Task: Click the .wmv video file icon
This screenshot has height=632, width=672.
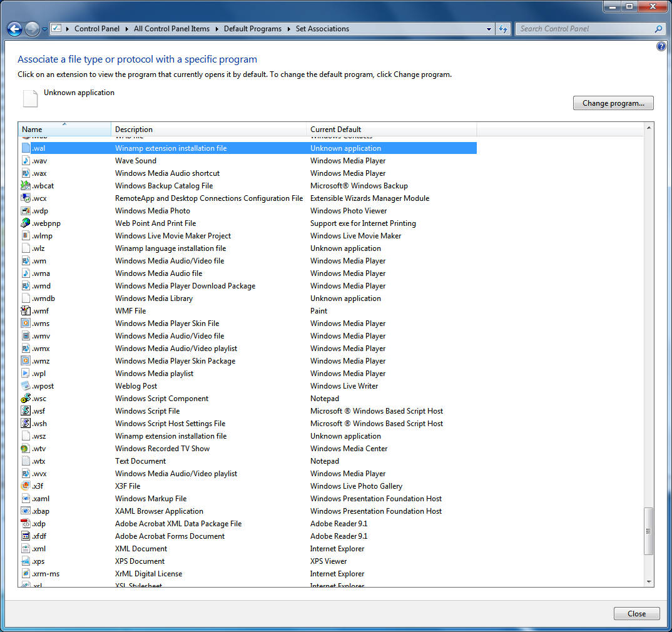Action: 26,336
